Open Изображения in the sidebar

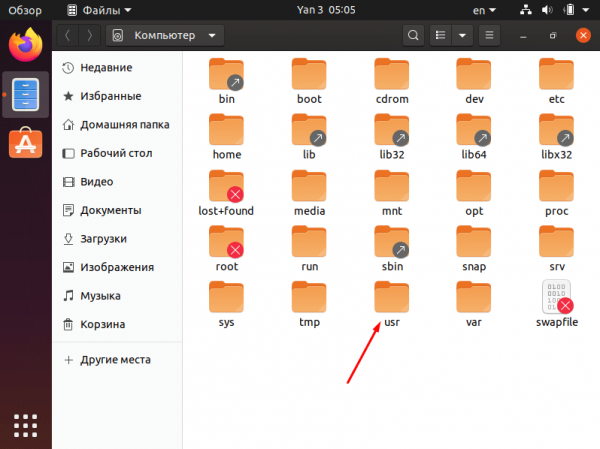coord(117,267)
